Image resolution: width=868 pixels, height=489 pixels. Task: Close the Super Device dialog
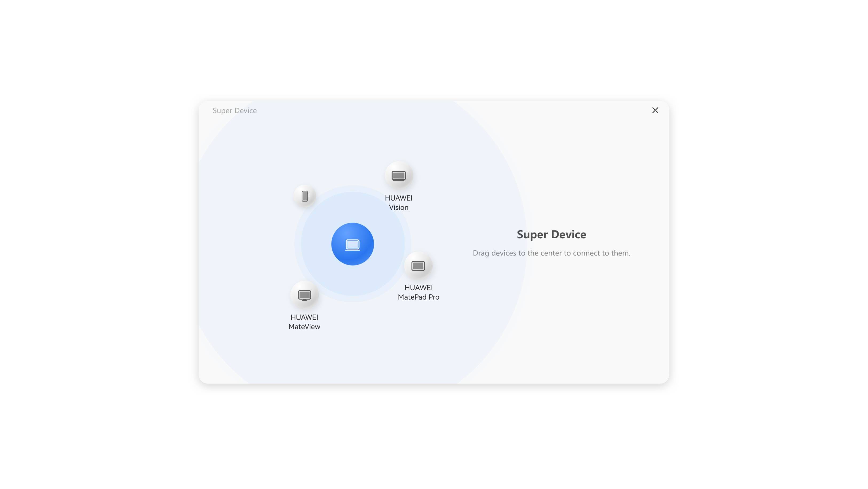[655, 110]
